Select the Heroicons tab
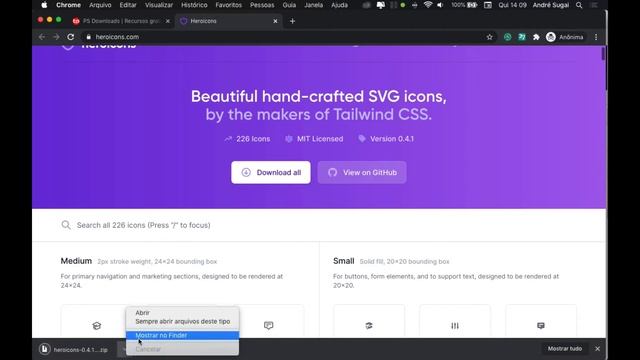This screenshot has height=360, width=640. [229, 21]
